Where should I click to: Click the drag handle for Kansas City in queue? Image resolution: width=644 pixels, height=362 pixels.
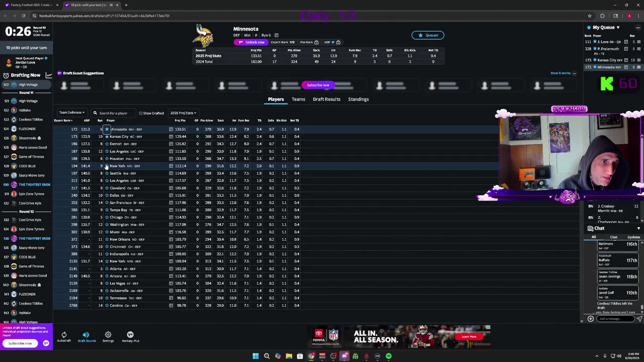point(638,60)
